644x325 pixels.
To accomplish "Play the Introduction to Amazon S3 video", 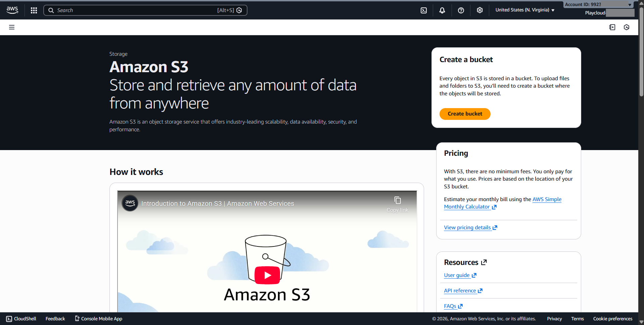I will (267, 275).
